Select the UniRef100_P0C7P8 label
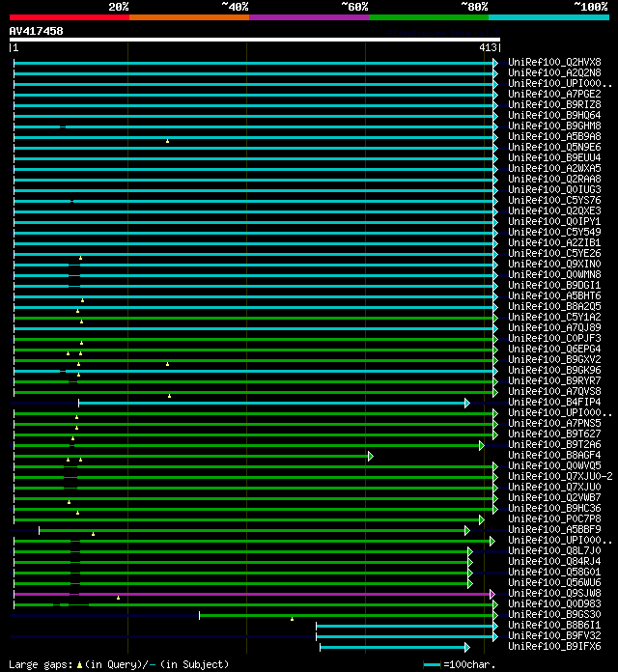This screenshot has height=672, width=618. tap(554, 518)
